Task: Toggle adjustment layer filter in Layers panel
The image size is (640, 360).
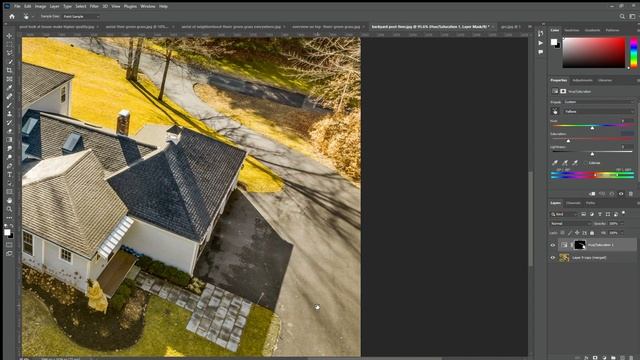Action: (x=591, y=214)
